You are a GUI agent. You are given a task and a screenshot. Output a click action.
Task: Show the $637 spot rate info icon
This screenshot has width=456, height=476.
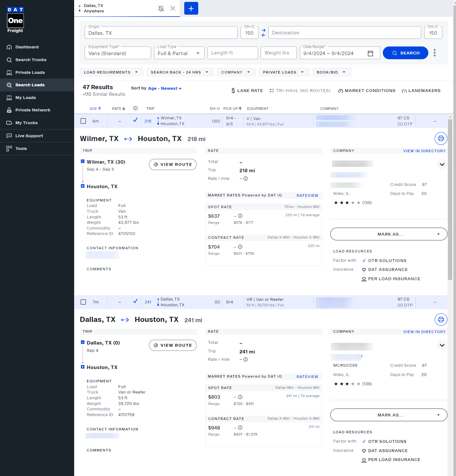click(x=240, y=216)
